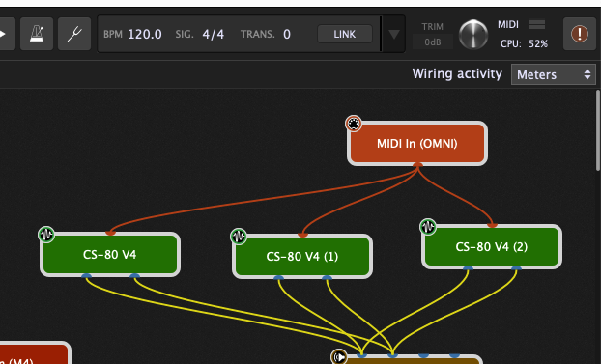The width and height of the screenshot is (601, 364).
Task: Click the right audio output pin of CS-80 V4 (1)
Action: pos(327,278)
